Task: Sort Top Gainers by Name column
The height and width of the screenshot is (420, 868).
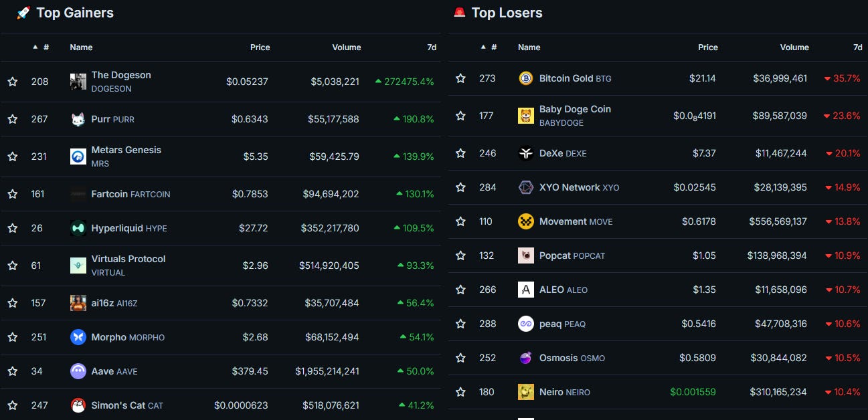Action: [81, 47]
